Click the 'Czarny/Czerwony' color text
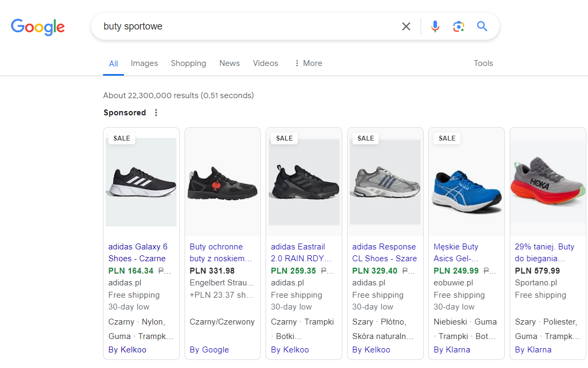This screenshot has height=368, width=588. [222, 322]
